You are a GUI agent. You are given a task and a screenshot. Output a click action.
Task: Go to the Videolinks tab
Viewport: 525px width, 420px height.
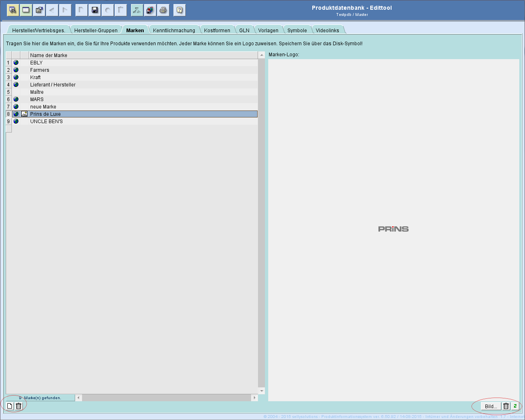point(327,30)
